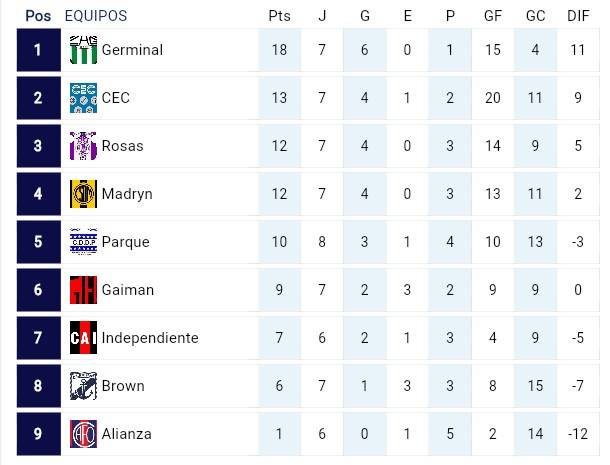Click position badge number 9
The image size is (610, 465).
(38, 434)
